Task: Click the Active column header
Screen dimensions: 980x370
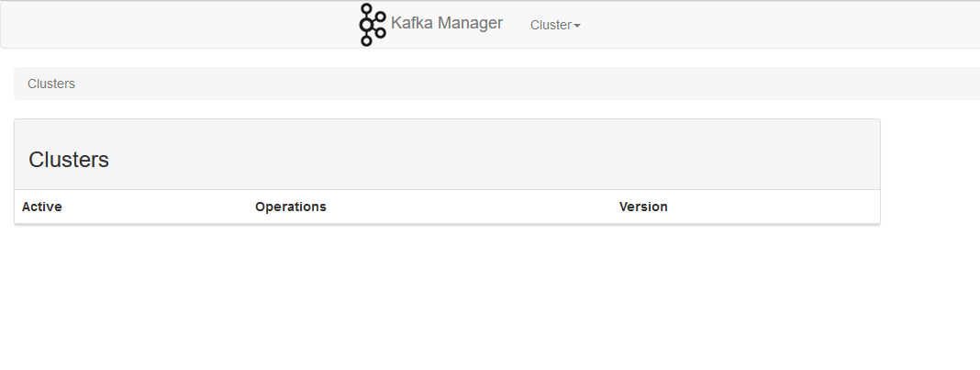Action: pos(42,207)
